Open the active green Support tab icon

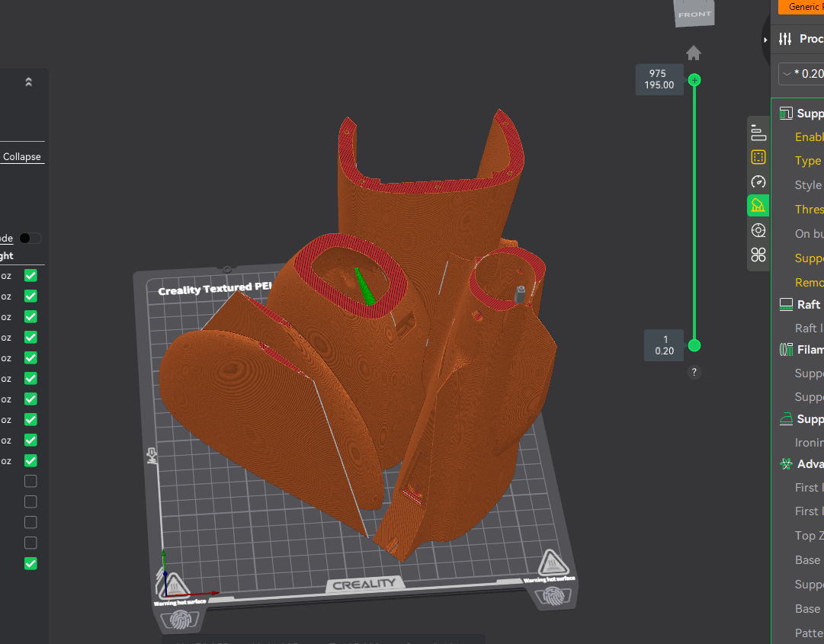pos(758,205)
